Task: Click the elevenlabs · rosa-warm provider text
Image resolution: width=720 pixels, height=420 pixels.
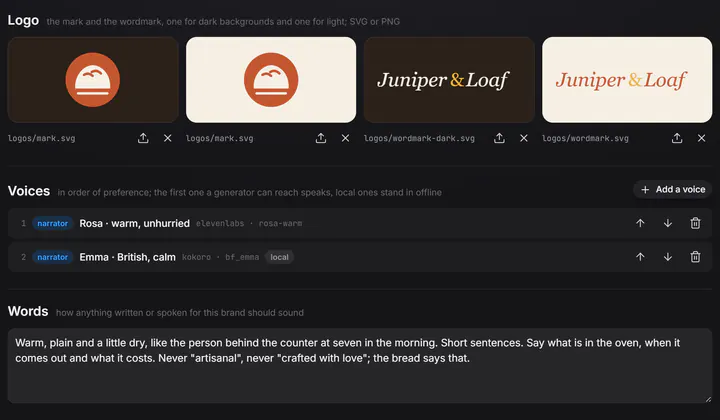Action: click(x=249, y=224)
